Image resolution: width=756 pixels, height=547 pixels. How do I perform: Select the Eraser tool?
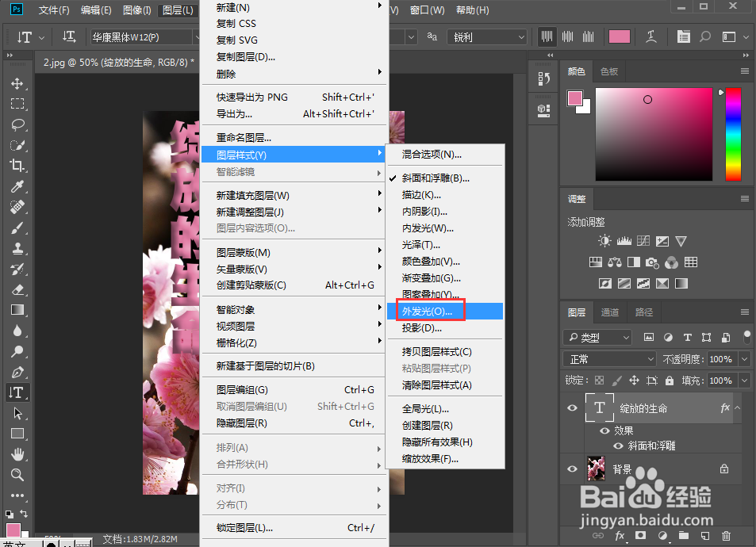(x=17, y=289)
